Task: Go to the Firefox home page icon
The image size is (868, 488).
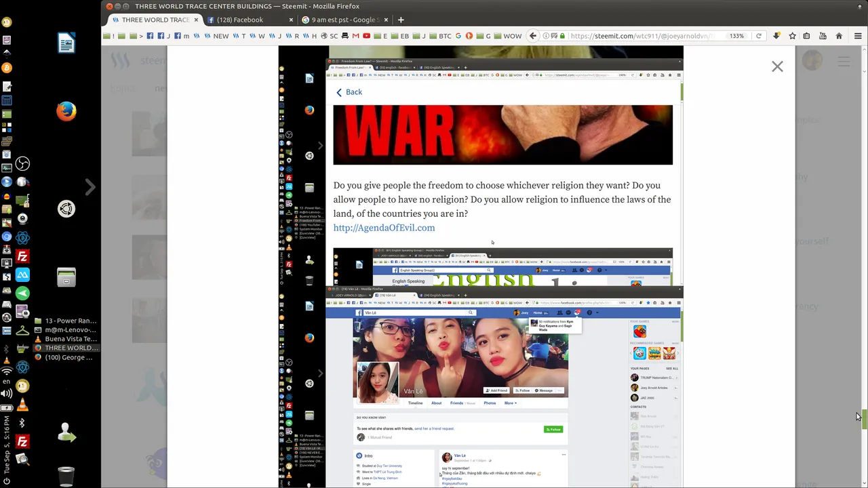Action: click(x=839, y=36)
